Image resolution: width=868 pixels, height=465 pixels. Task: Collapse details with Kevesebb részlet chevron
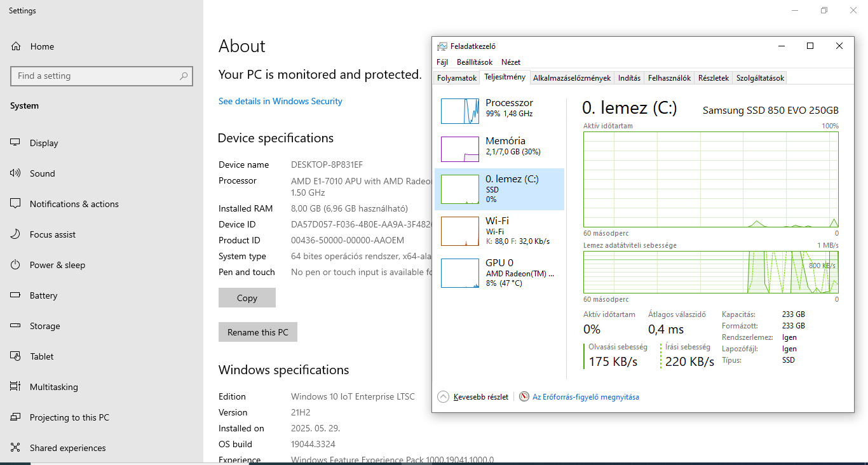pos(443,397)
